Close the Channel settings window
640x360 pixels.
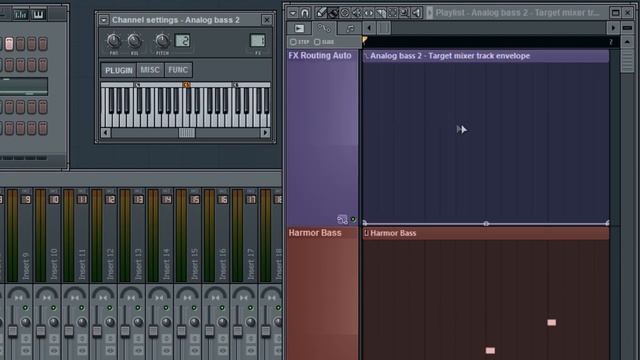click(267, 20)
